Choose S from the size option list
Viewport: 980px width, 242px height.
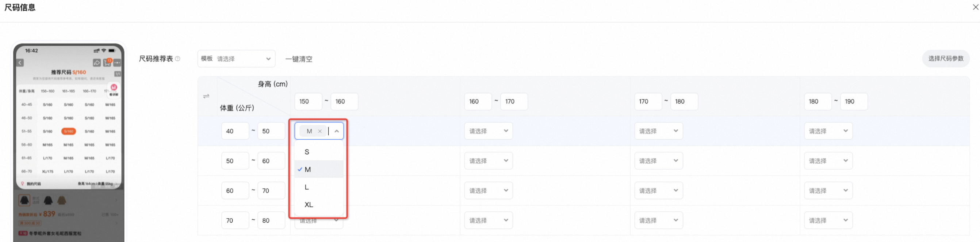pos(319,152)
